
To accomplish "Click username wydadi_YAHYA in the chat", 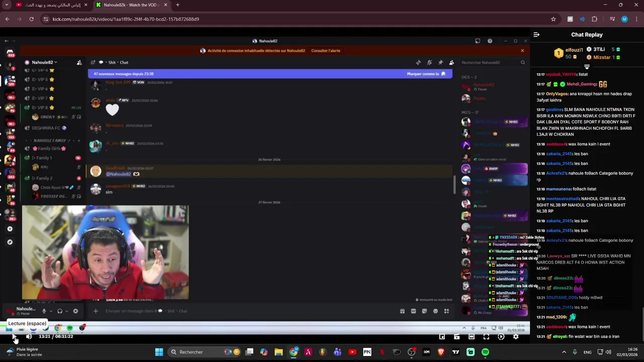I will (x=561, y=74).
